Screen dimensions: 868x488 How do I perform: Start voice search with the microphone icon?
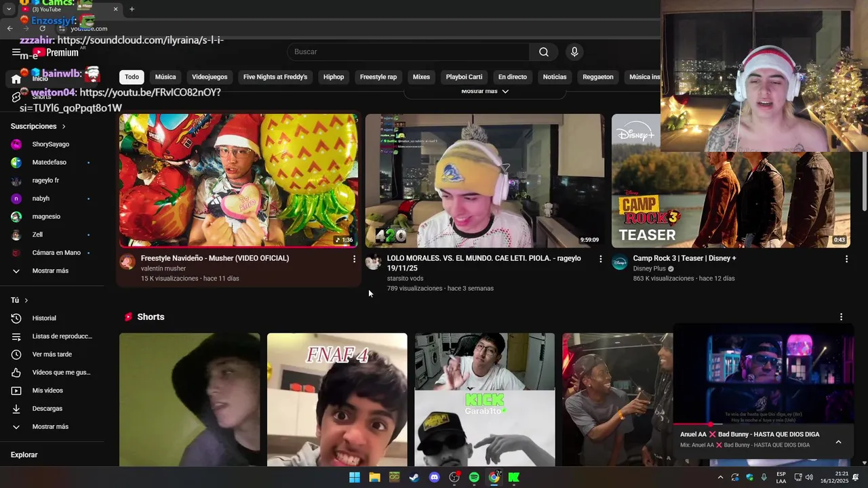(574, 52)
